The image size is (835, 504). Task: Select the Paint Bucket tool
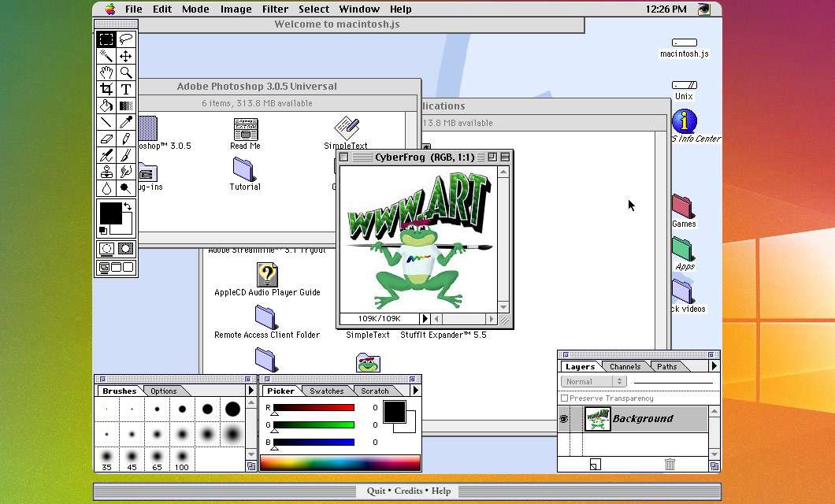coord(106,106)
